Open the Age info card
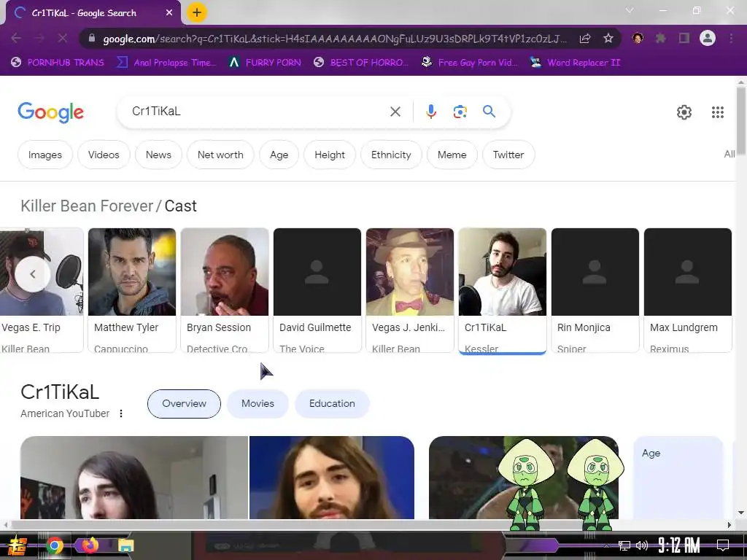Image resolution: width=747 pixels, height=560 pixels. 678,477
